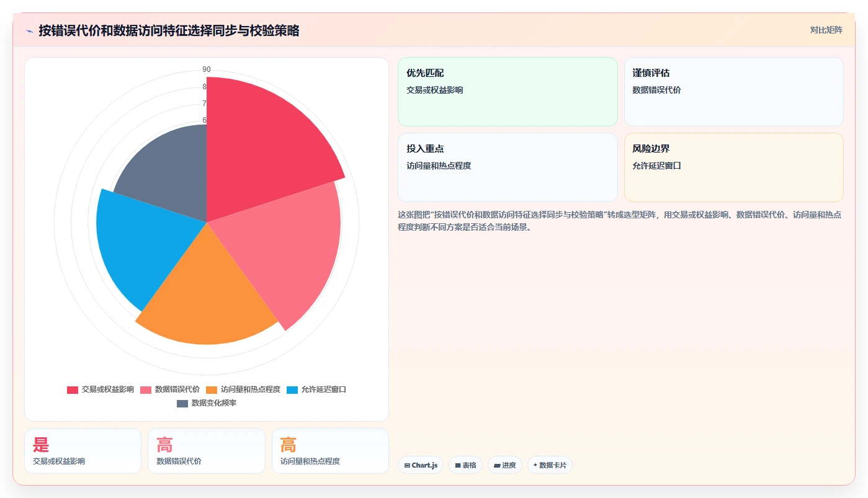Toggle 数据变化频率 legend color box
868x498 pixels.
182,403
